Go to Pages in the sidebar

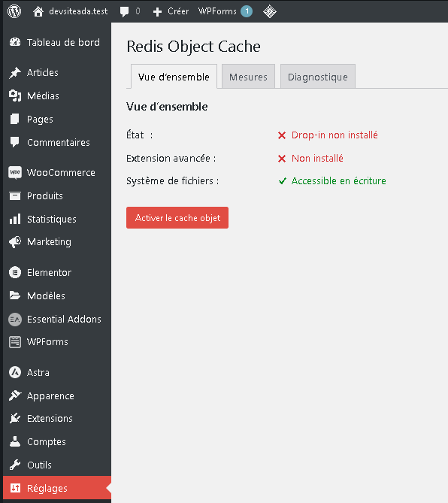(40, 120)
